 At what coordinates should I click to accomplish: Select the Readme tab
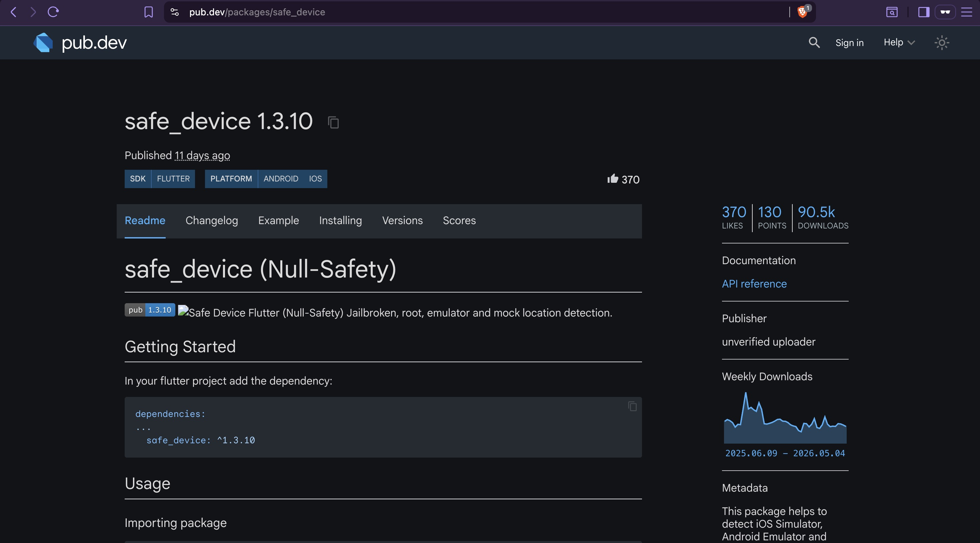point(145,220)
